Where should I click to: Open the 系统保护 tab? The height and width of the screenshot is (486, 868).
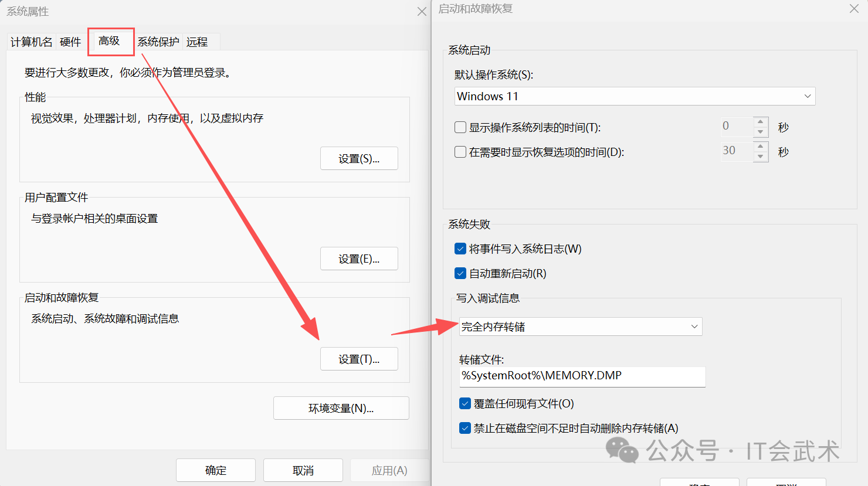[158, 42]
